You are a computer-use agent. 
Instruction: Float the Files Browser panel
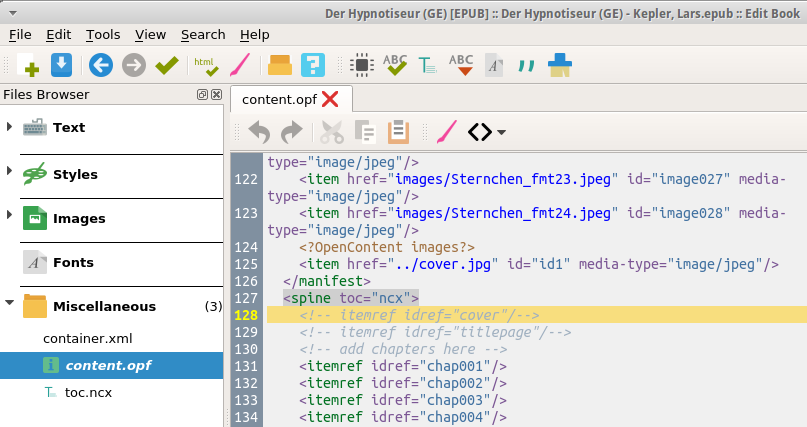[202, 95]
